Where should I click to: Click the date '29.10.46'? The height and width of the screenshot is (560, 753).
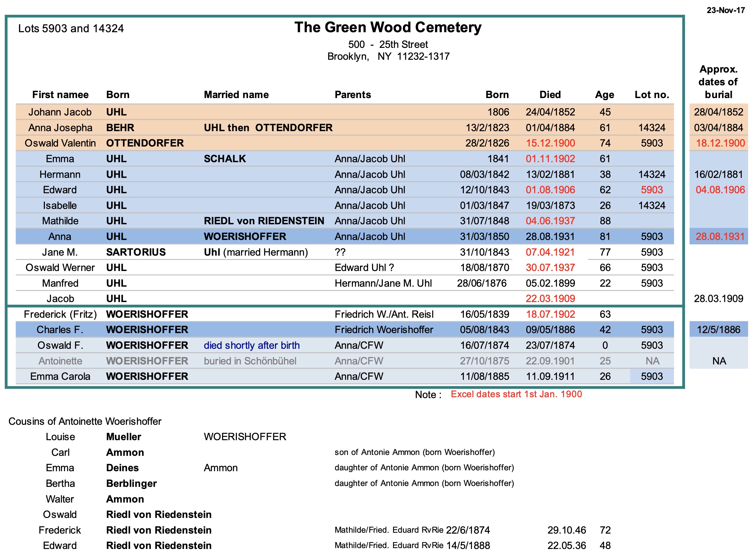(566, 530)
